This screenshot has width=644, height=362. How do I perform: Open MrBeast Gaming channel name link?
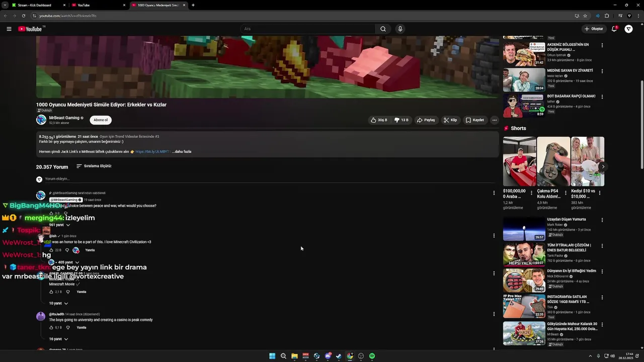(x=64, y=118)
